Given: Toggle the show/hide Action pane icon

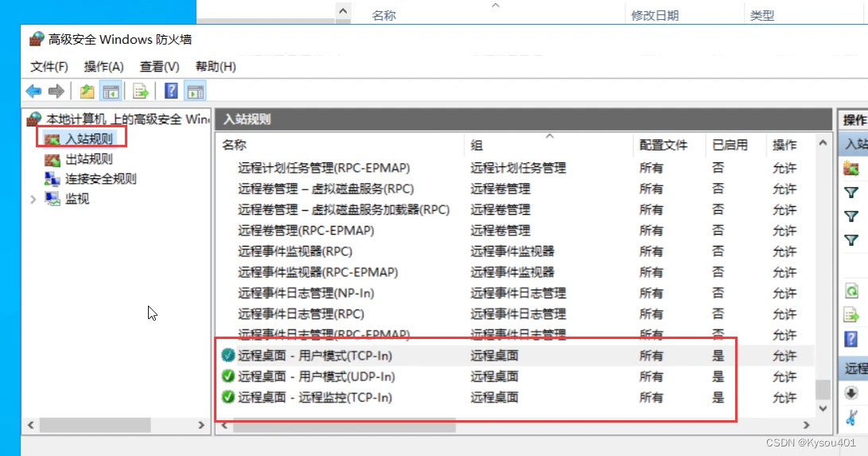Looking at the screenshot, I should click(x=196, y=91).
